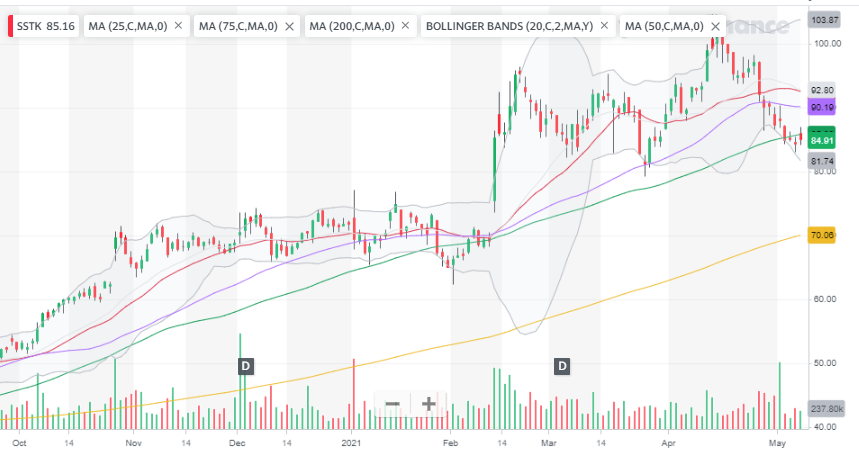Click the December dividend D marker

(245, 366)
